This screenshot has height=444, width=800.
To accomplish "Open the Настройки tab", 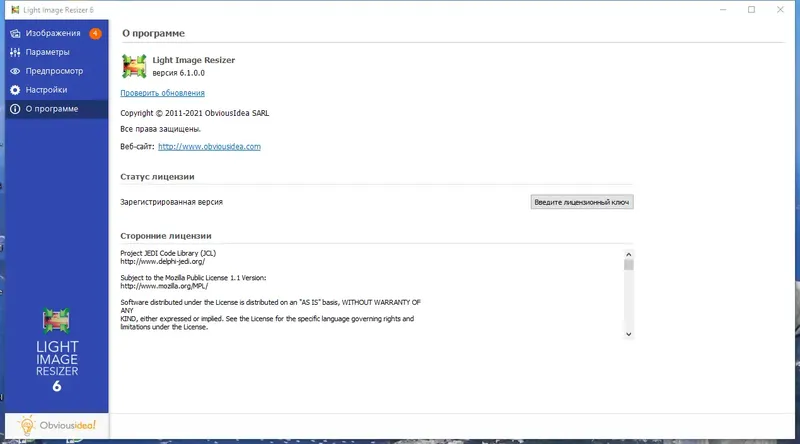I will pyautogui.click(x=57, y=90).
